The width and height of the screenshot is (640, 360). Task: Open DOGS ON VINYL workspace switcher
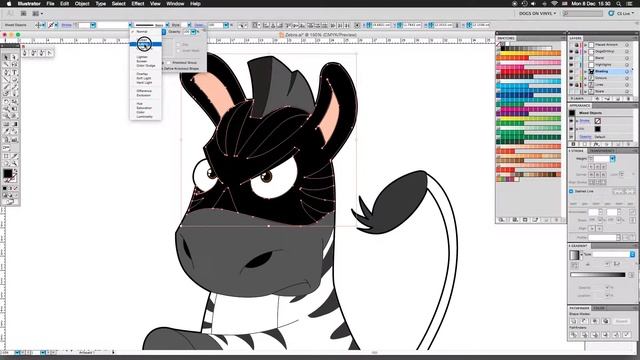537,13
